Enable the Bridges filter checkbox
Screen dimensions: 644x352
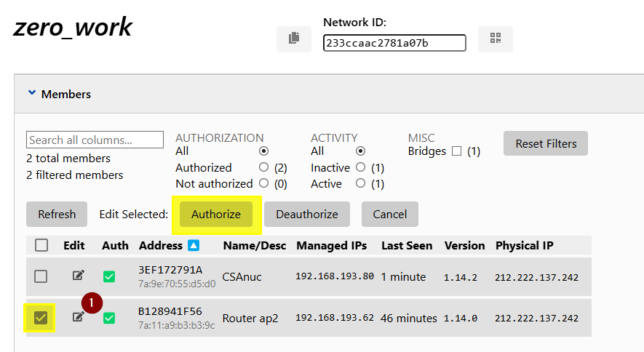tap(456, 151)
